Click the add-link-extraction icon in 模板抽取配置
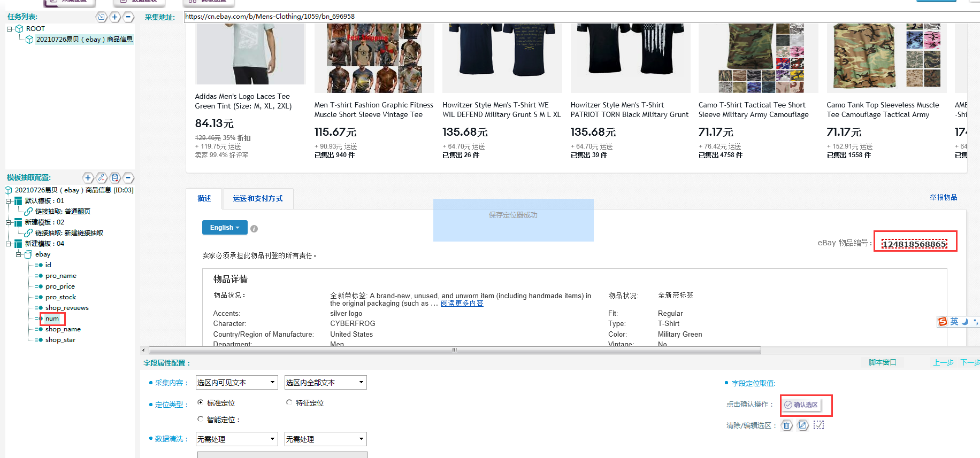This screenshot has width=980, height=458. click(102, 178)
